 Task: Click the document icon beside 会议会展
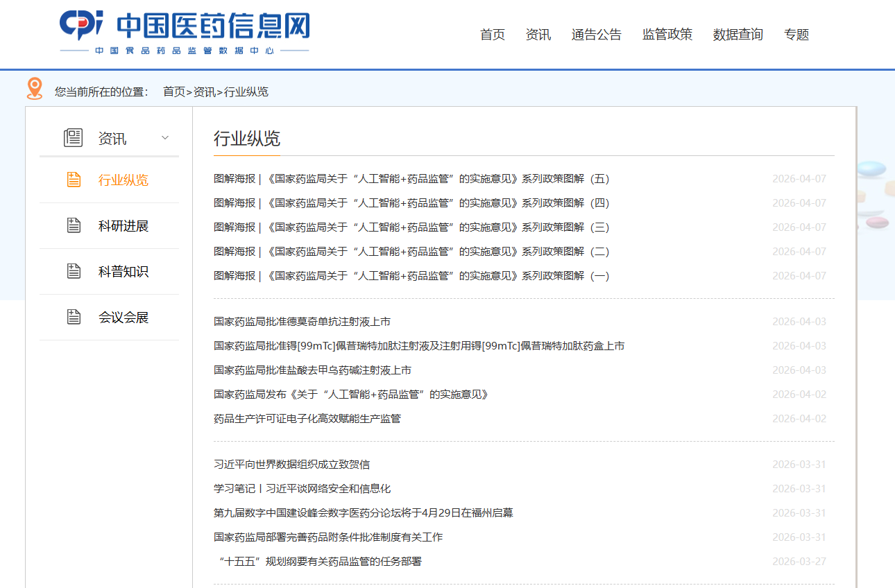[x=74, y=317]
